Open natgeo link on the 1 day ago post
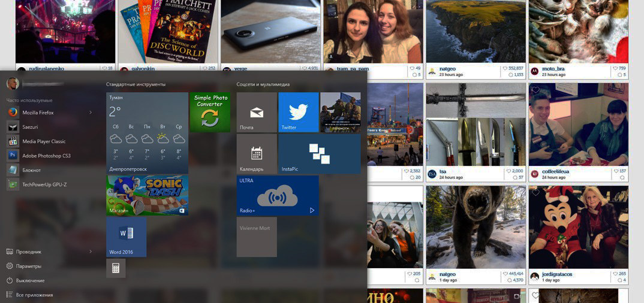Image resolution: width=644 pixels, height=303 pixels. (447, 274)
